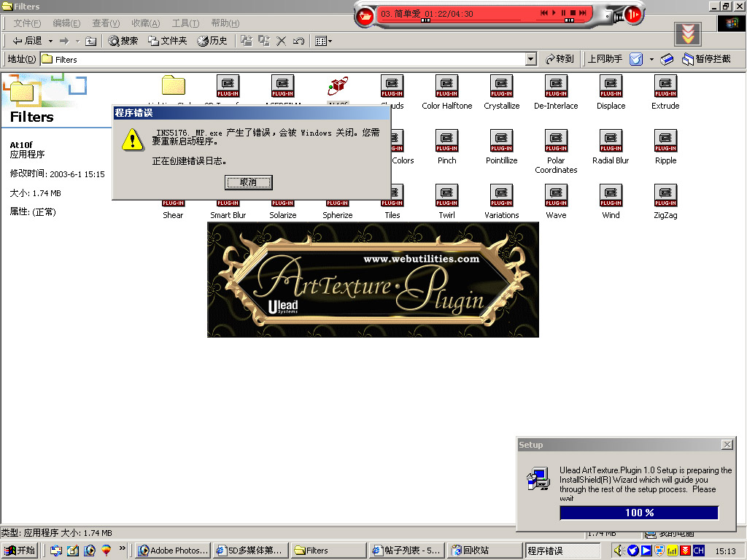Select the Ripple plug-in icon

click(x=665, y=141)
